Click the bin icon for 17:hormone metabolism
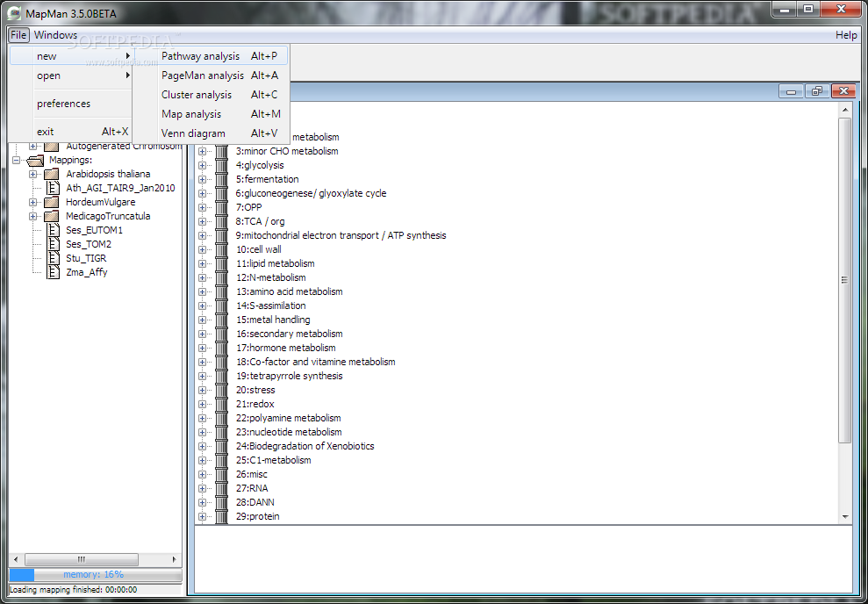 221,349
